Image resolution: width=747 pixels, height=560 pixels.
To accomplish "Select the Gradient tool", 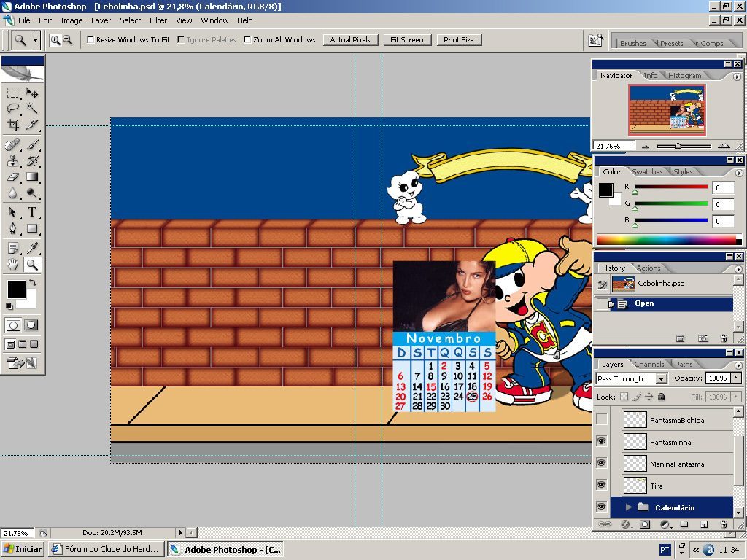I will coord(32,176).
